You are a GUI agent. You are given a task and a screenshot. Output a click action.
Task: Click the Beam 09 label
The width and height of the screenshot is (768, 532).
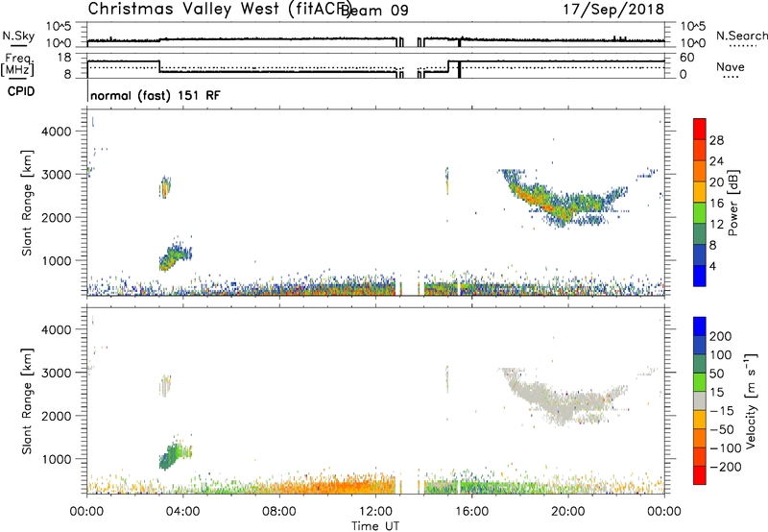pyautogui.click(x=374, y=11)
